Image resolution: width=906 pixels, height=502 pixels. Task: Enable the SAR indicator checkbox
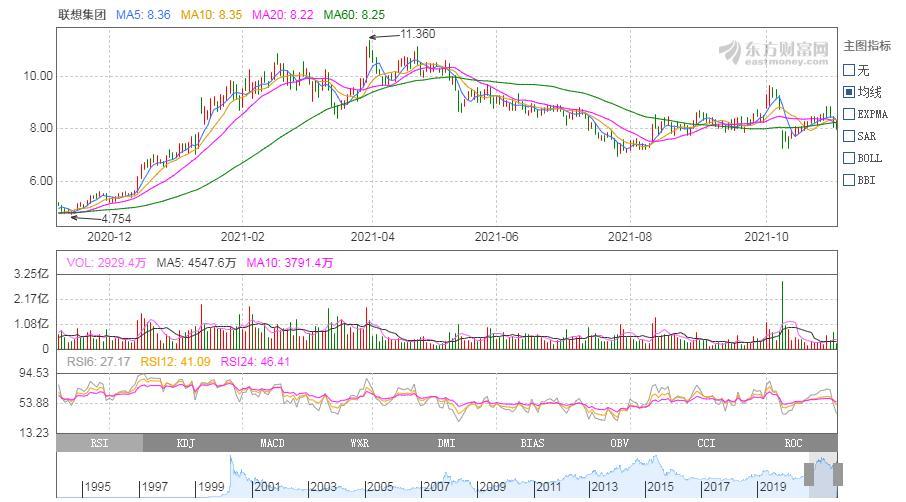849,136
